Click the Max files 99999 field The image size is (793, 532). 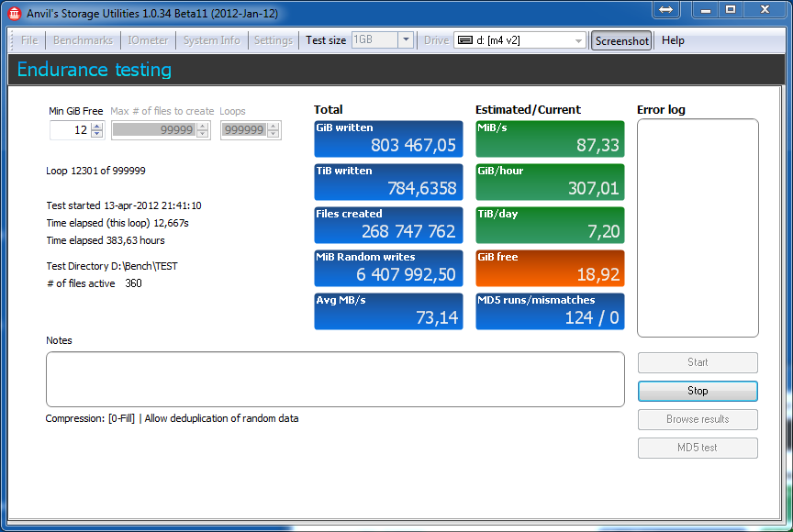tap(154, 130)
